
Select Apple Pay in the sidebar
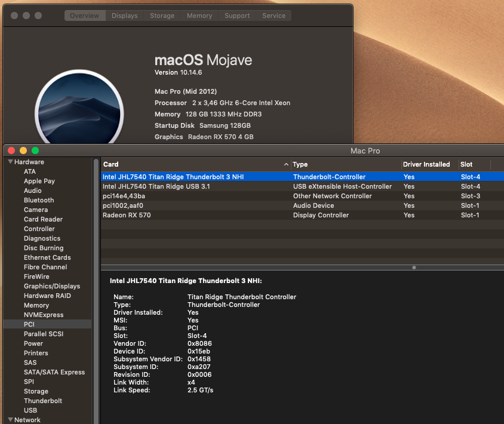pos(39,181)
